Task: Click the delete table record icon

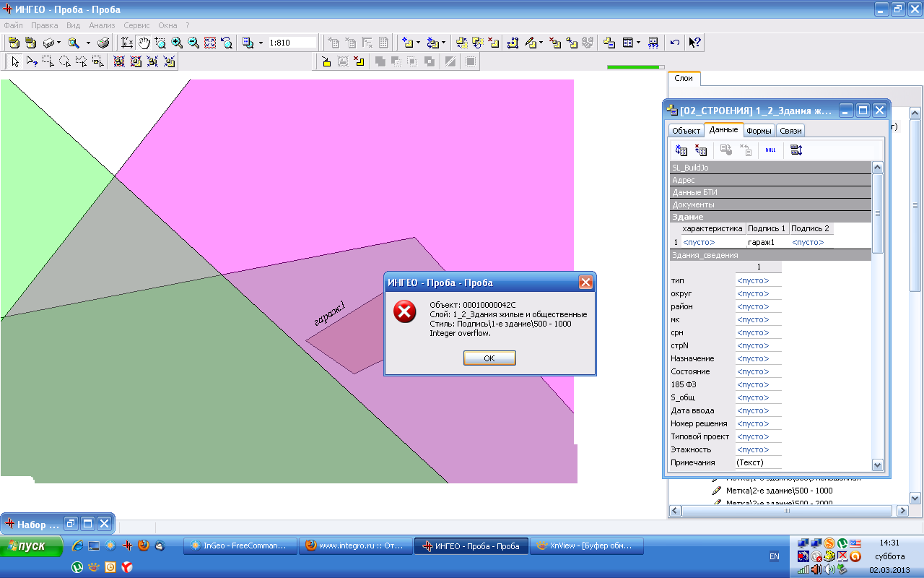Action: click(x=700, y=150)
